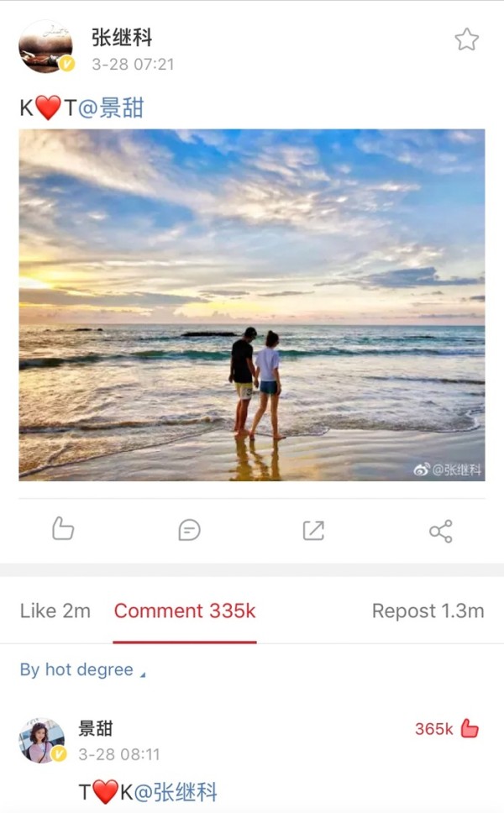Screen dimensions: 504x813
Task: Open 景甜's commenter avatar
Action: 43,741
